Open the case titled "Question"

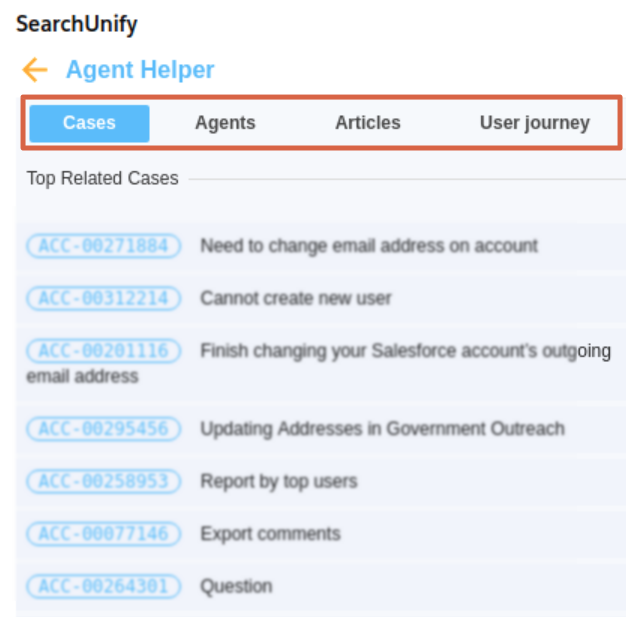(x=236, y=586)
